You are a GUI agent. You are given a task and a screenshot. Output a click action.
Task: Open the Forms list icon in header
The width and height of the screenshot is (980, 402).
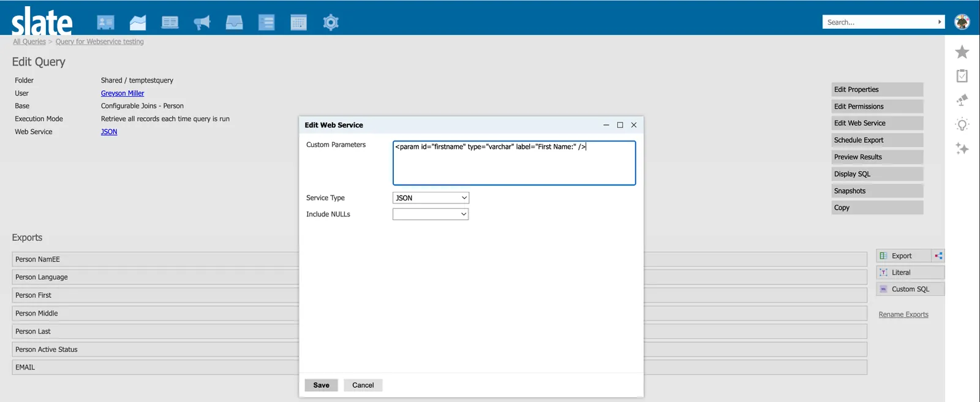266,23
